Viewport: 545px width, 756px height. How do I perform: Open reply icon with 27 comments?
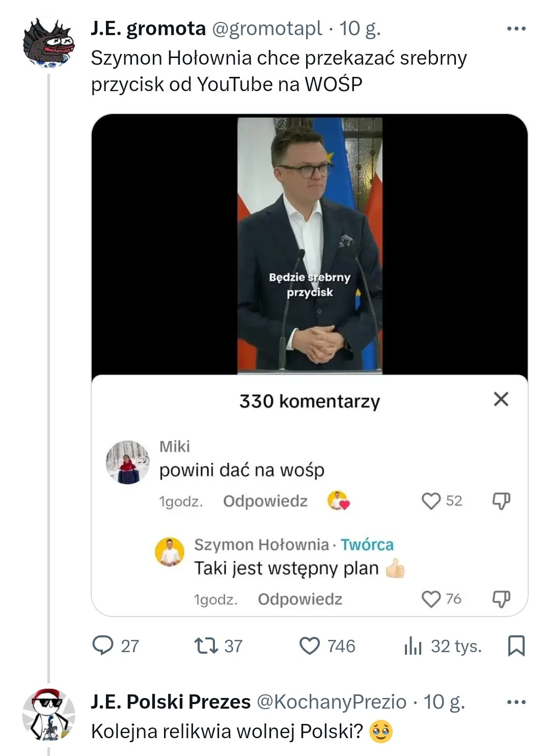click(x=103, y=646)
